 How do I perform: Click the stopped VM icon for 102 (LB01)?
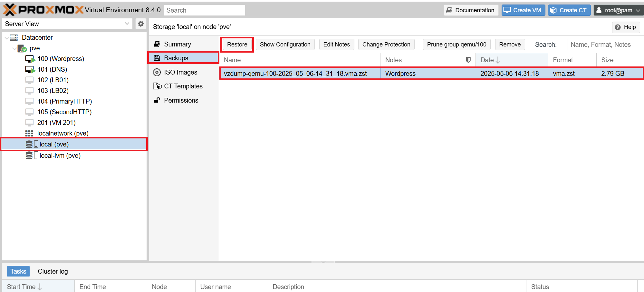coord(29,80)
